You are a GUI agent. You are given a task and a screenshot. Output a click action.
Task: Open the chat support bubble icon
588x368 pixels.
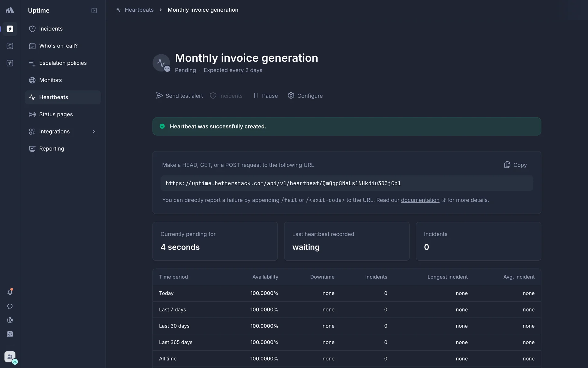pos(10,306)
